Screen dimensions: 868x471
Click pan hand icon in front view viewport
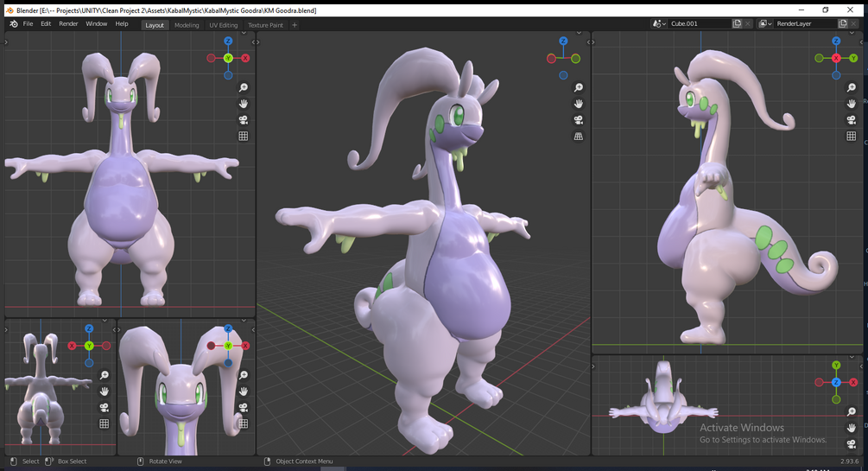(243, 104)
